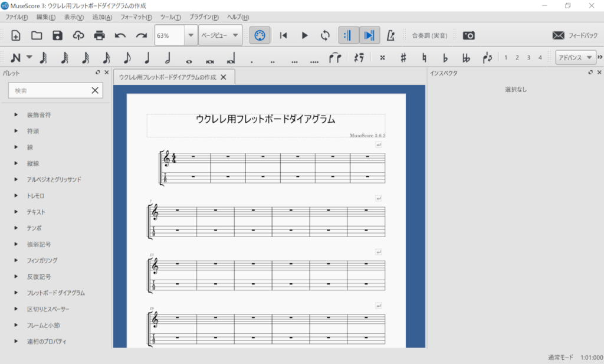
Task: Rewind to the start position
Action: click(284, 35)
